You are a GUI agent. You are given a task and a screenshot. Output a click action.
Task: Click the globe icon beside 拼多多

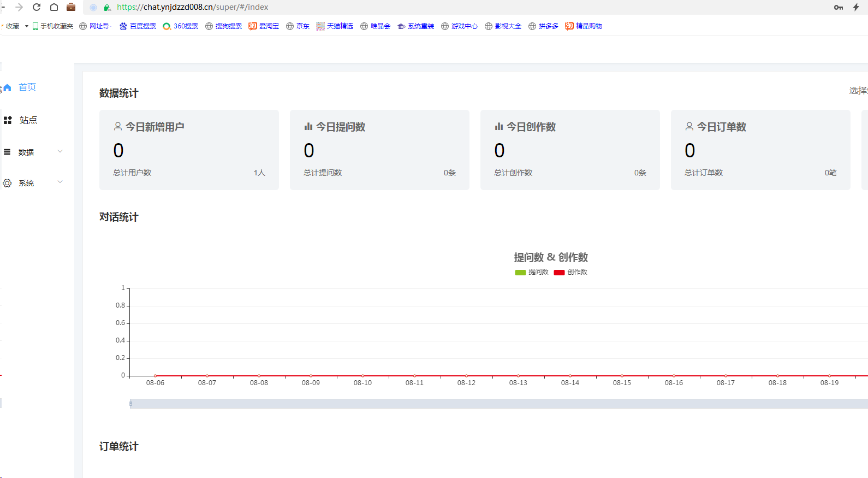click(x=532, y=26)
